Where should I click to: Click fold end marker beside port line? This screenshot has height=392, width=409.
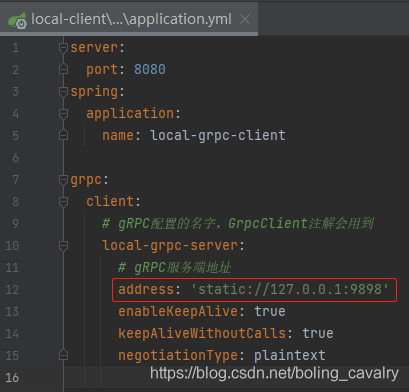[63, 69]
